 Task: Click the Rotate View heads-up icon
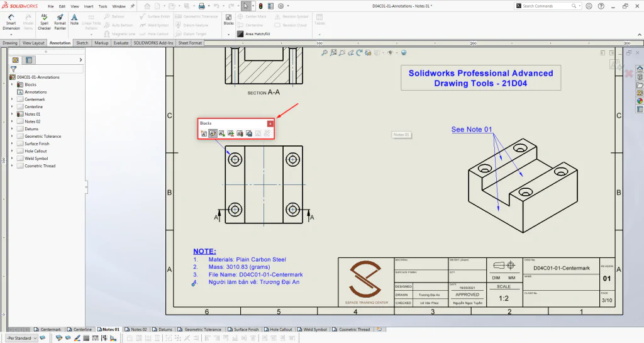coord(359,53)
